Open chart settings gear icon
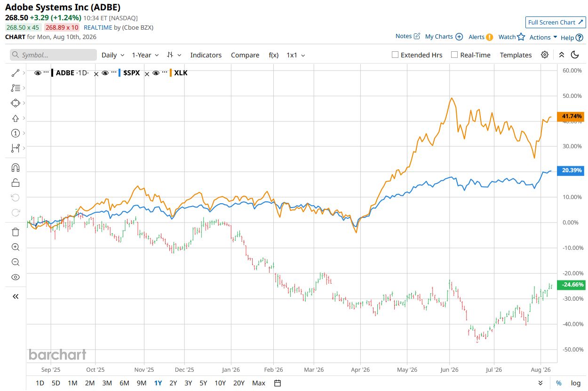Image resolution: width=588 pixels, height=391 pixels. point(545,55)
